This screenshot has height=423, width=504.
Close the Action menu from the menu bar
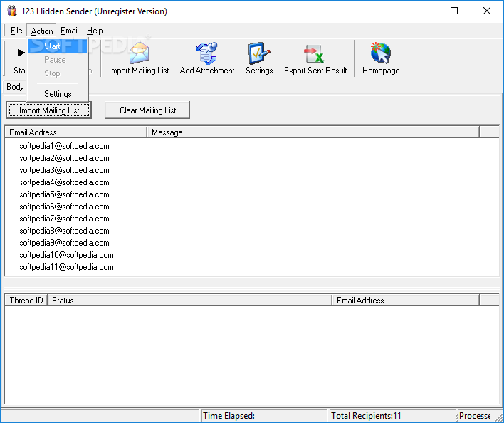(x=42, y=31)
